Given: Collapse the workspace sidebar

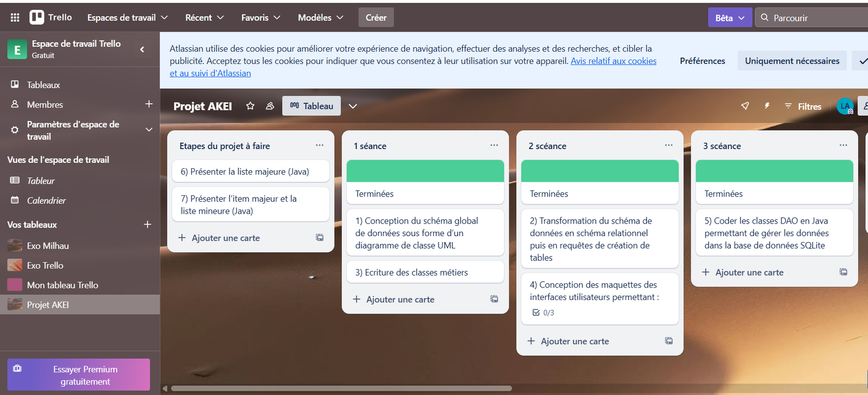Looking at the screenshot, I should click(x=142, y=49).
